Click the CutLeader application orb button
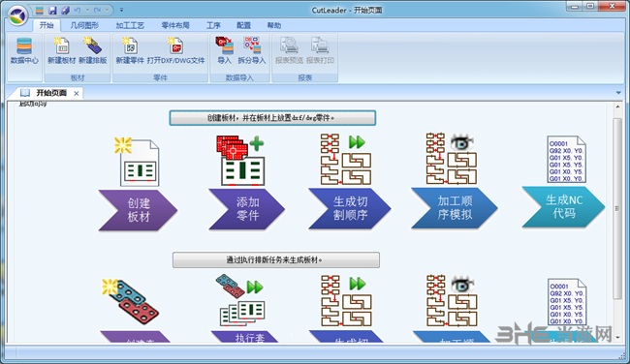The width and height of the screenshot is (630, 364). tap(17, 15)
